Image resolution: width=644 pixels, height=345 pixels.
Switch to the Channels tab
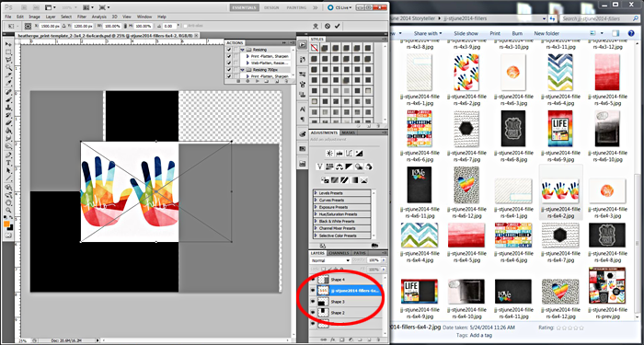pyautogui.click(x=339, y=253)
